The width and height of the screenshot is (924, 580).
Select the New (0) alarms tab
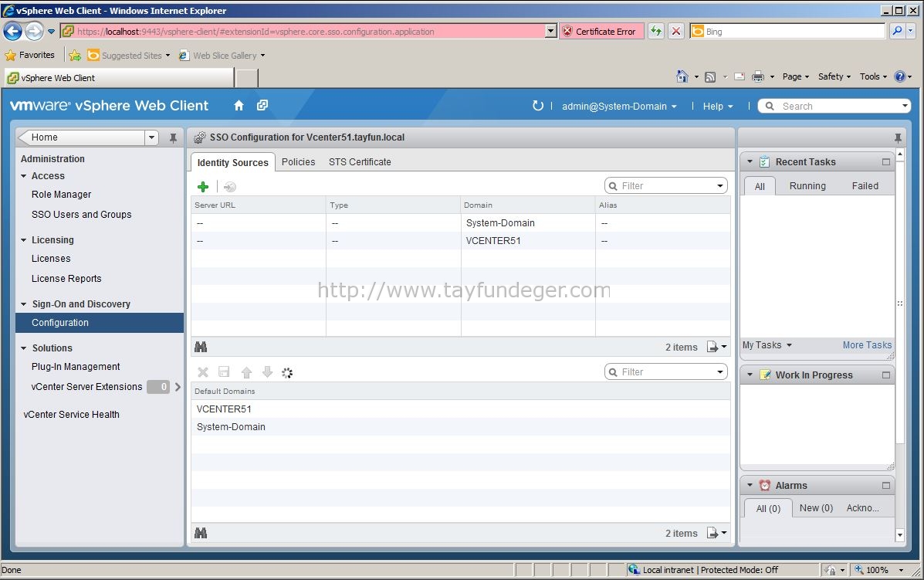point(816,507)
